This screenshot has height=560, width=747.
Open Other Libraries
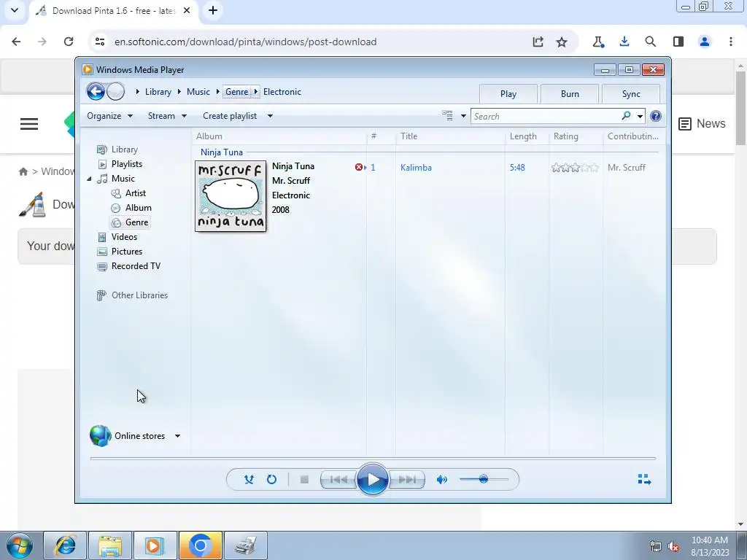point(139,295)
